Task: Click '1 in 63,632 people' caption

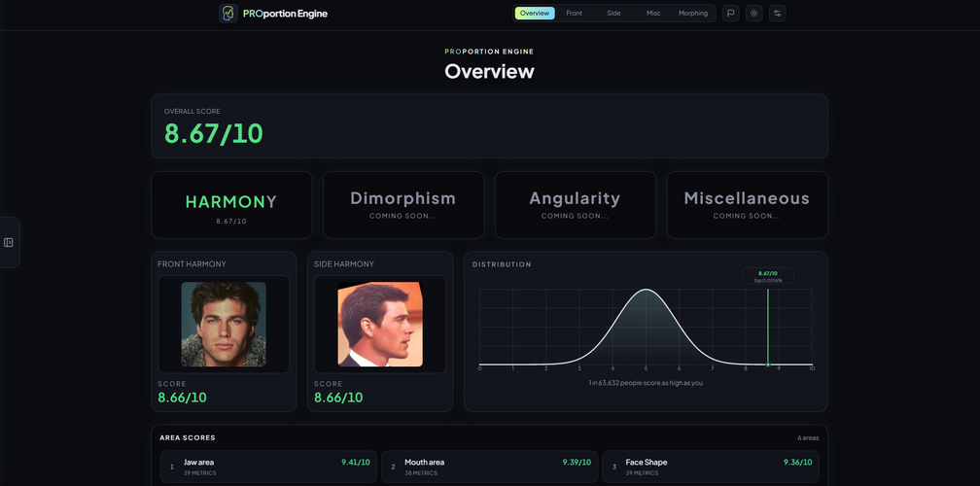Action: pyautogui.click(x=647, y=383)
